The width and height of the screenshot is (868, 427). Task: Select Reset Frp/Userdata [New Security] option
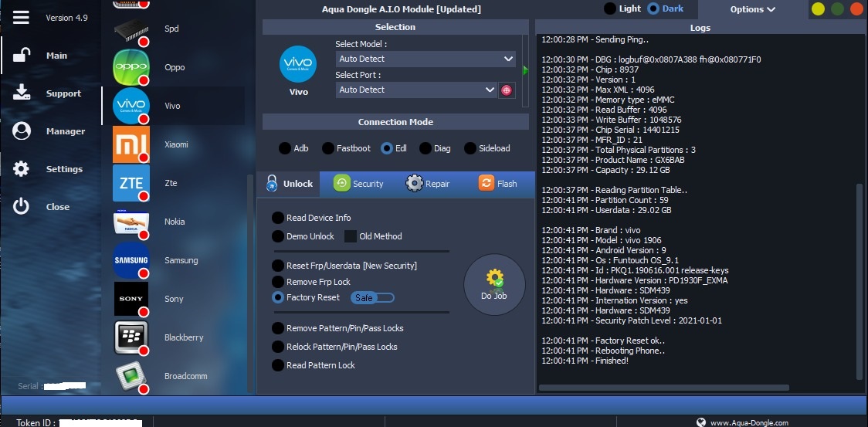(344, 266)
